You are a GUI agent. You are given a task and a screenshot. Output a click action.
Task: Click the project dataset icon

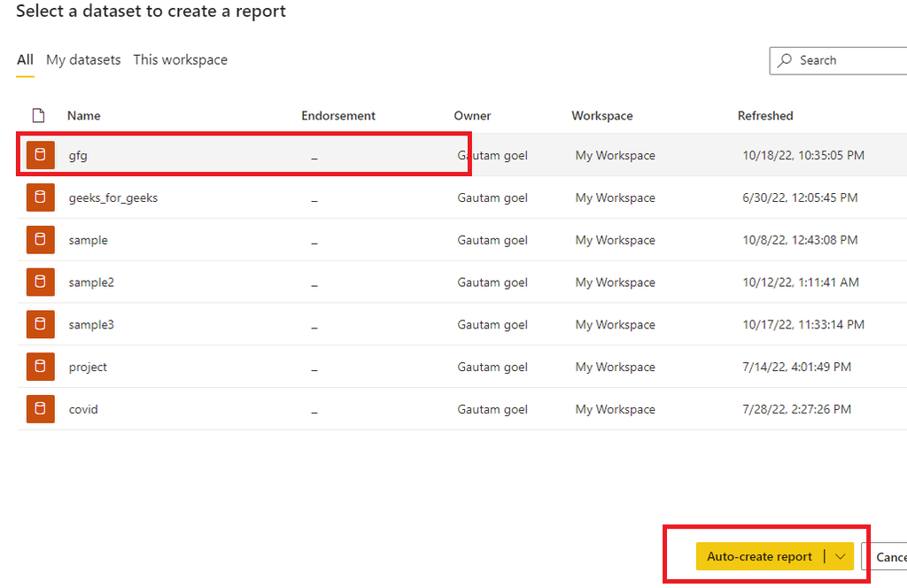click(41, 367)
